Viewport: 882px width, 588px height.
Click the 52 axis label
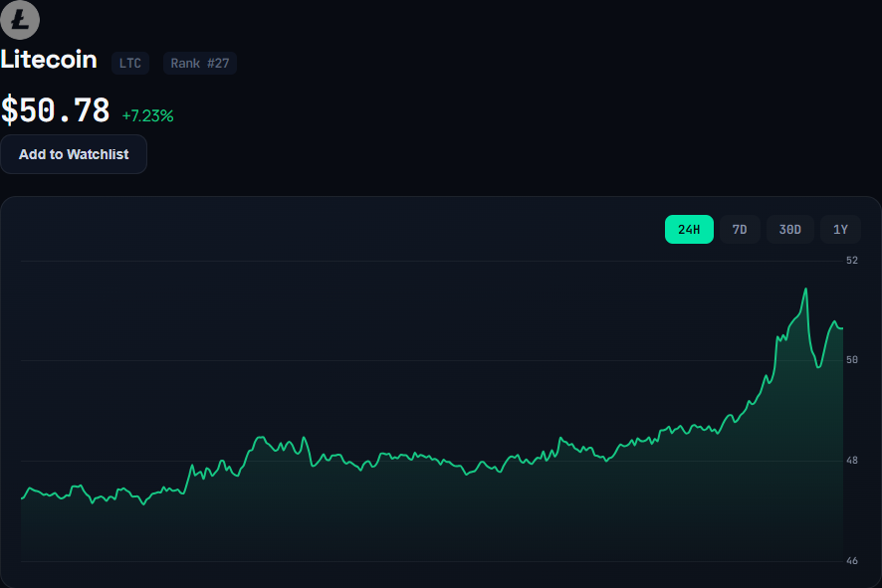(852, 261)
